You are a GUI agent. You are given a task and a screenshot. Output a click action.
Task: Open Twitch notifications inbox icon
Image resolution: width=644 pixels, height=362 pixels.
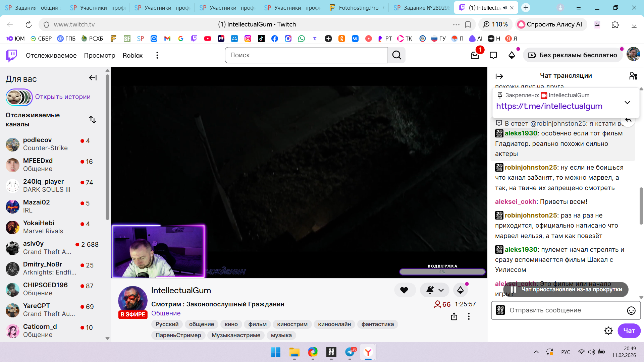[x=475, y=55]
